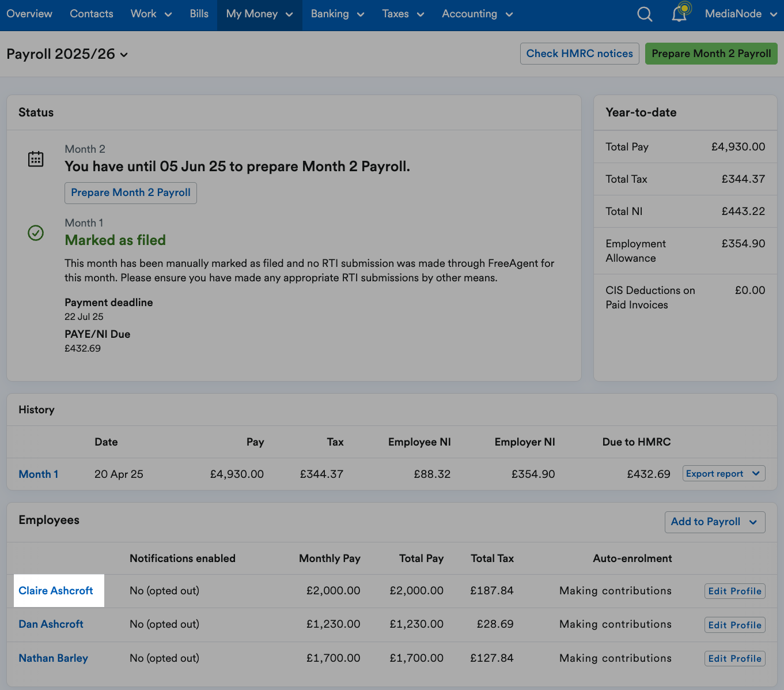Click Prepare Month 2 Payroll in Status panel
Screen dimensions: 784x690
[x=131, y=193]
